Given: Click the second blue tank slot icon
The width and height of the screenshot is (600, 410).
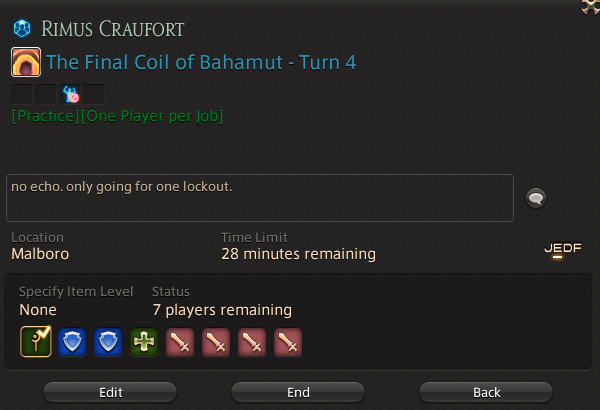Looking at the screenshot, I should coord(108,342).
